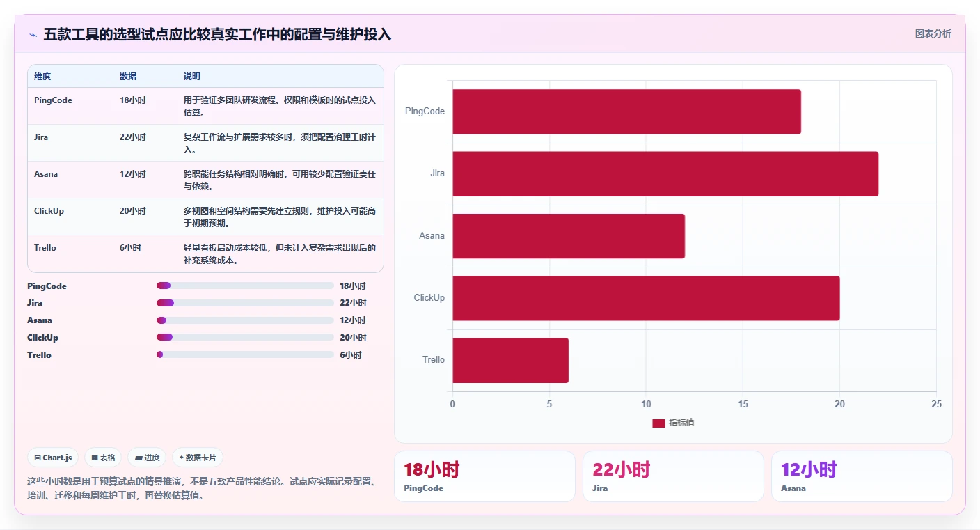The image size is (980, 530).
Task: Click the ClickUp label on the chart axis
Action: tap(429, 298)
